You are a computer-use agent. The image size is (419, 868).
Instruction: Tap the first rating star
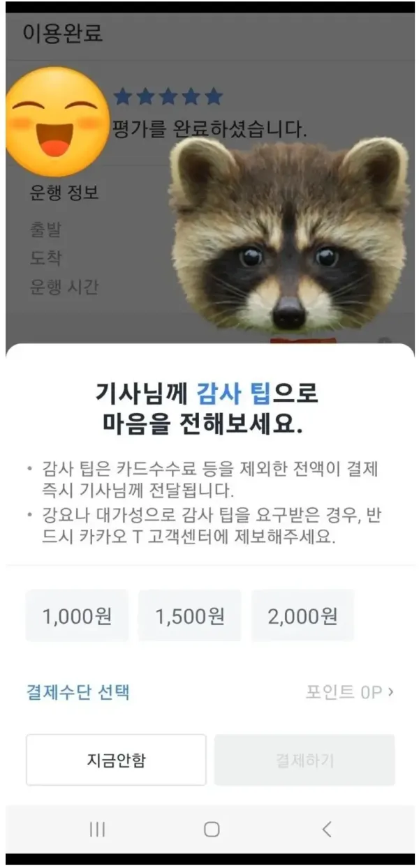click(x=123, y=97)
